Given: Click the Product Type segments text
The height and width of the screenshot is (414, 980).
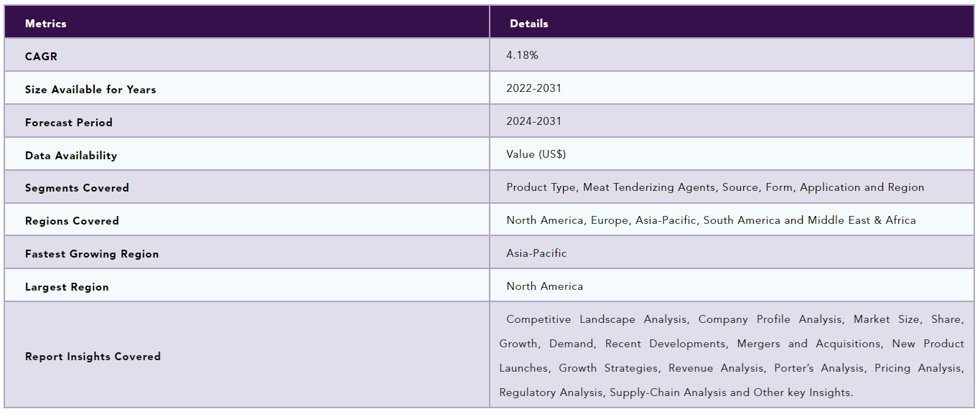Looking at the screenshot, I should (x=715, y=187).
